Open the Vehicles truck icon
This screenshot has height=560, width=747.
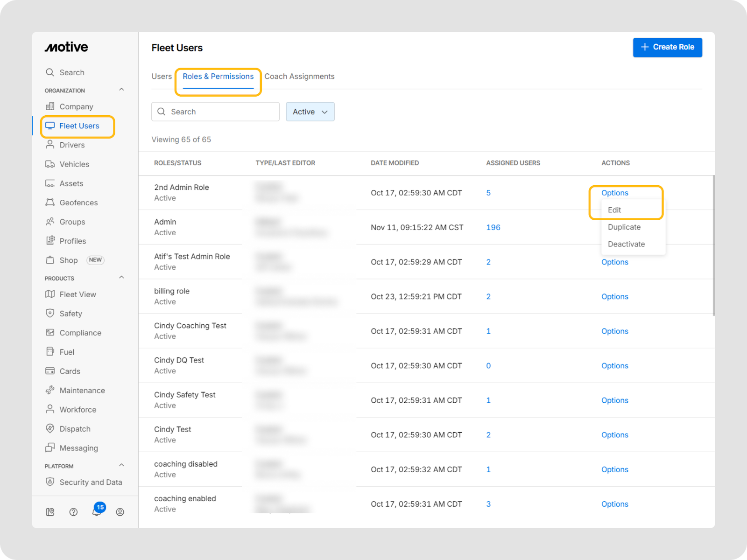tap(50, 164)
